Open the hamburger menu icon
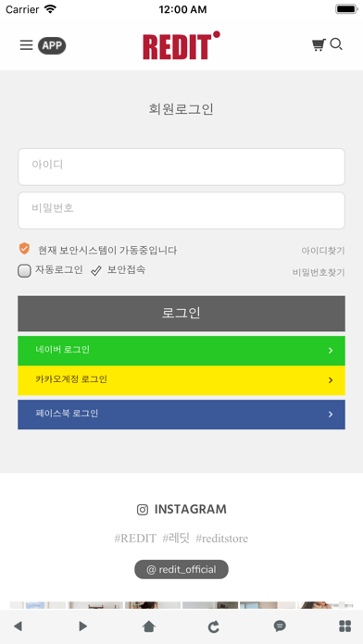The image size is (363, 644). pyautogui.click(x=26, y=44)
